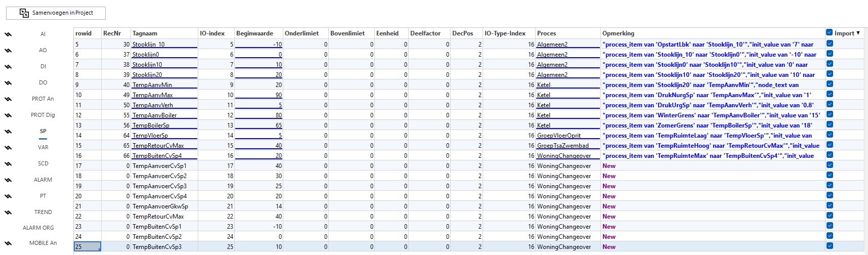Click the changed-marker icon beside DI
This screenshot has width=868, height=255.
(8, 67)
